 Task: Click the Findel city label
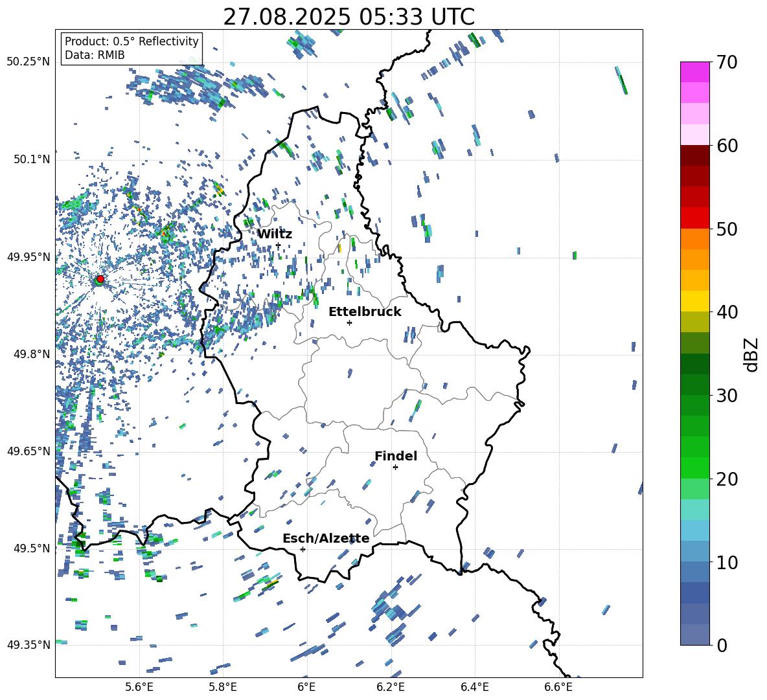[x=396, y=456]
